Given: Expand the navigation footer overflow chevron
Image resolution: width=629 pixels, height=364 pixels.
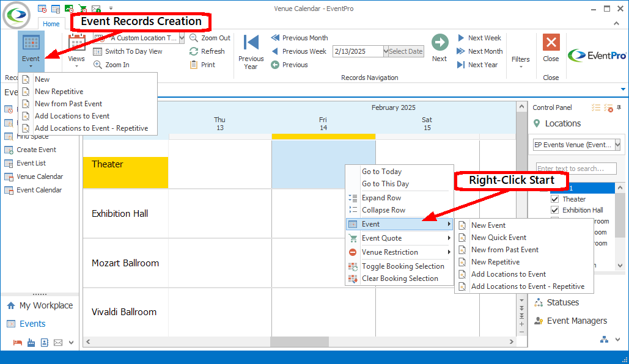Looking at the screenshot, I should click(x=72, y=343).
